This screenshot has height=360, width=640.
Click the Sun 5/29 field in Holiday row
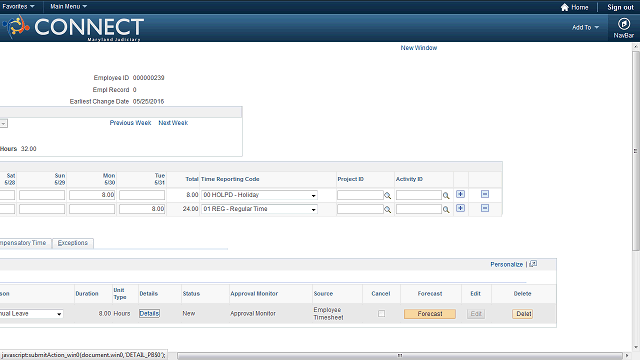(x=42, y=195)
